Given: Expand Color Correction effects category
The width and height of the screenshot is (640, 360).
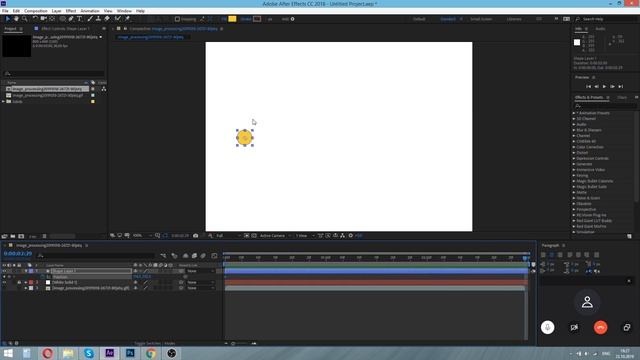Looking at the screenshot, I should [x=574, y=147].
